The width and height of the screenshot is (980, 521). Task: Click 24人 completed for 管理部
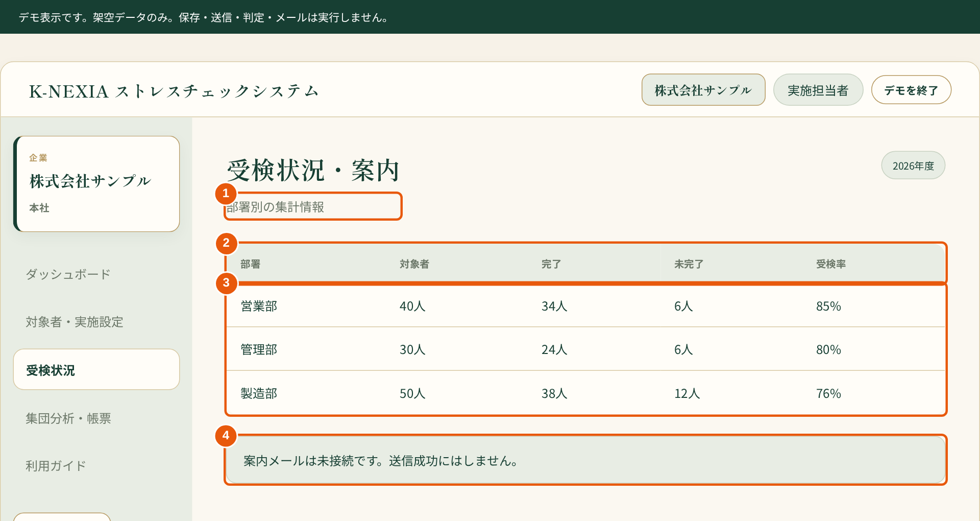(554, 350)
